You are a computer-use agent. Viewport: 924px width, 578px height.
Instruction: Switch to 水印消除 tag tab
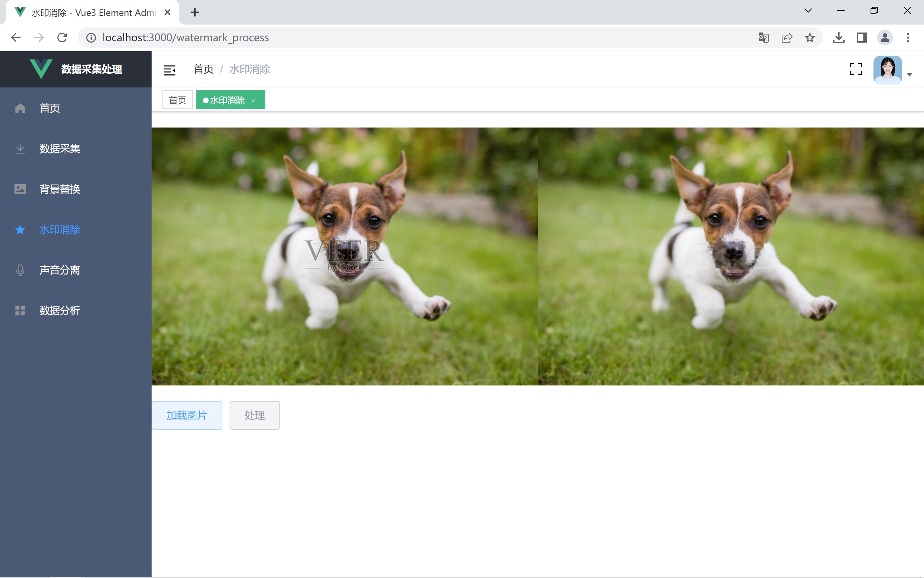pos(231,100)
